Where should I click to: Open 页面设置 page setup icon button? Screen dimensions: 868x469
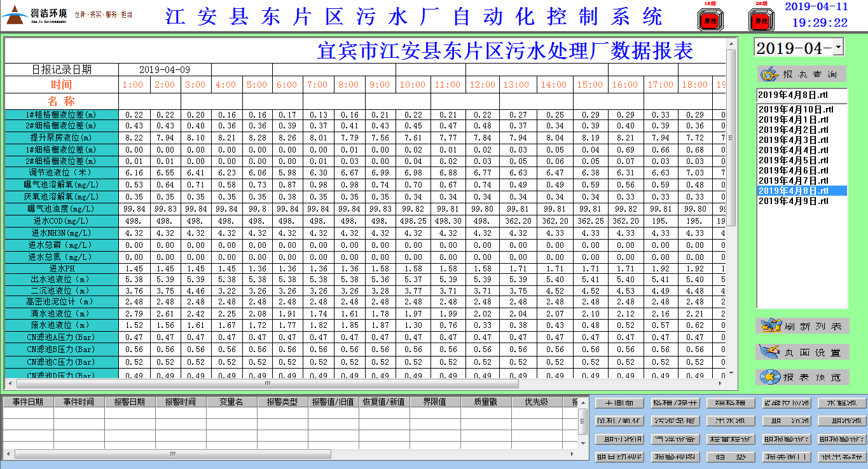click(x=801, y=351)
